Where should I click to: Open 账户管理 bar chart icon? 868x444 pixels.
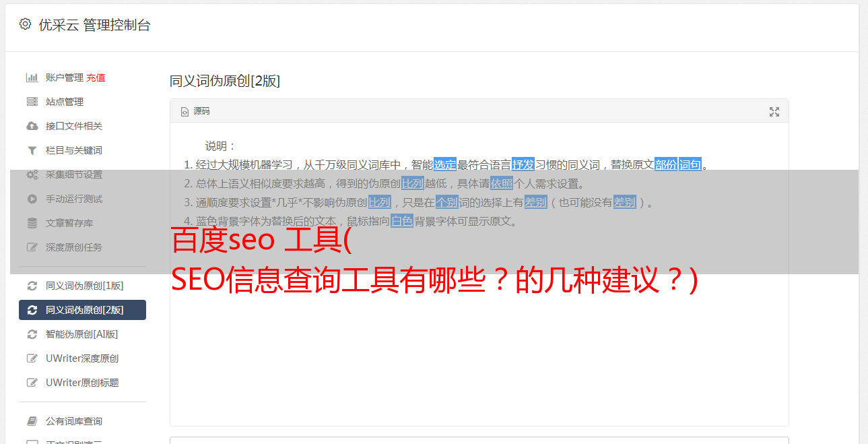click(x=32, y=77)
